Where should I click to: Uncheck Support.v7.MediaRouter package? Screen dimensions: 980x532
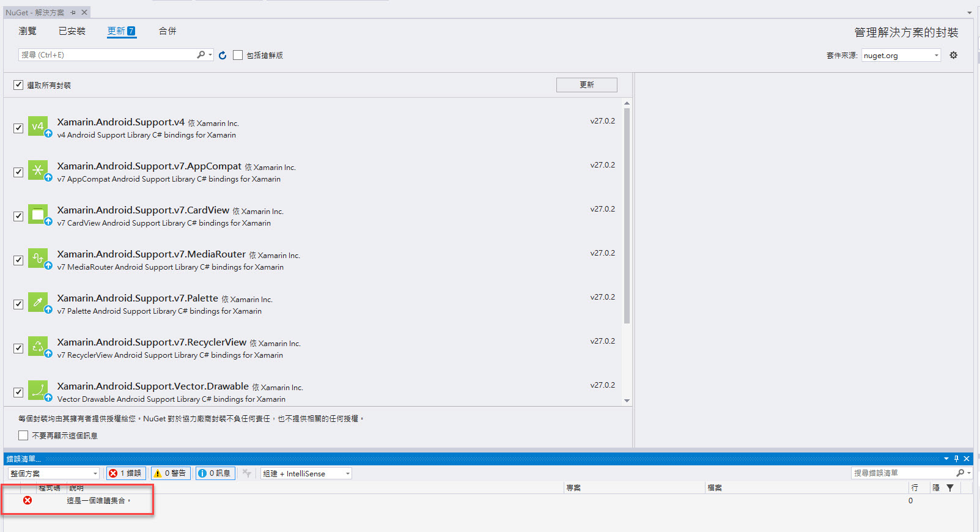(18, 260)
